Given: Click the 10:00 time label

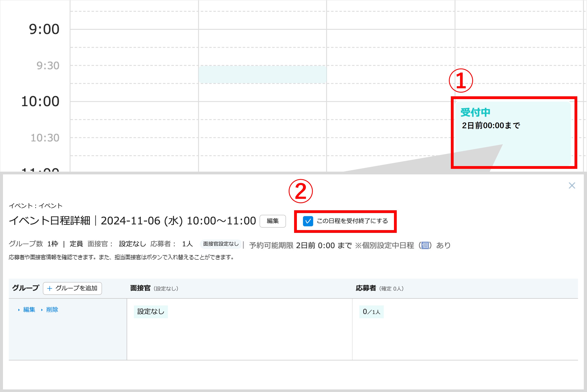Looking at the screenshot, I should [40, 101].
